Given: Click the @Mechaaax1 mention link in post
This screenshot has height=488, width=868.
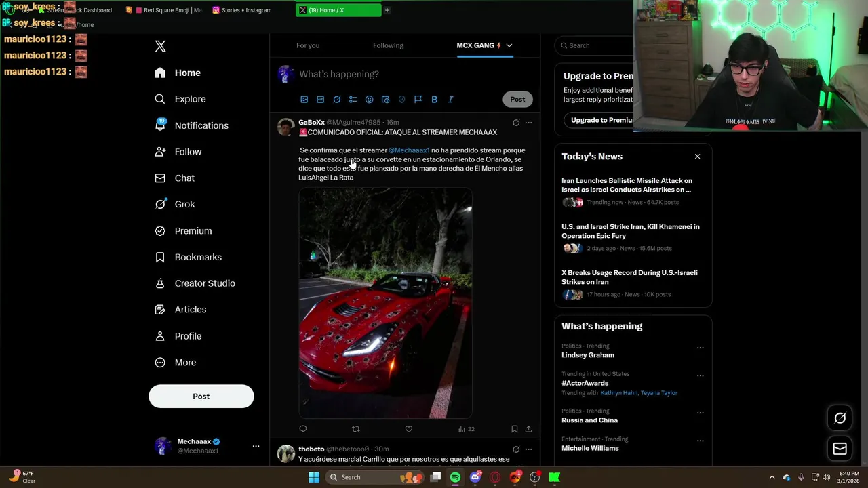Looking at the screenshot, I should 409,150.
